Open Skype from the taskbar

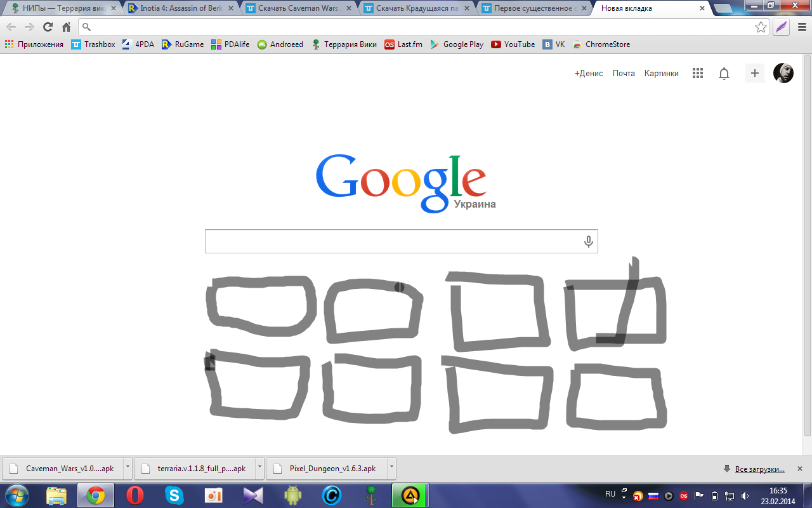174,495
